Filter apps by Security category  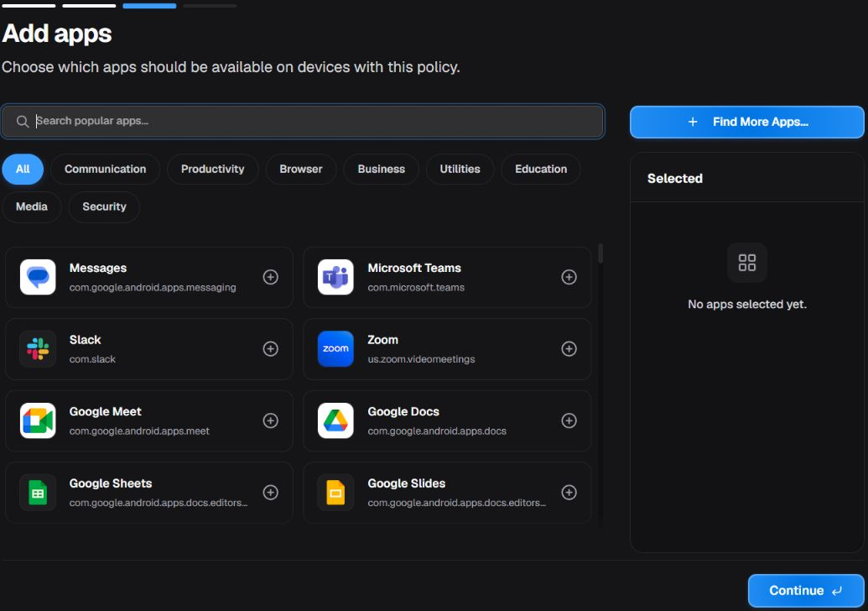[x=104, y=206]
